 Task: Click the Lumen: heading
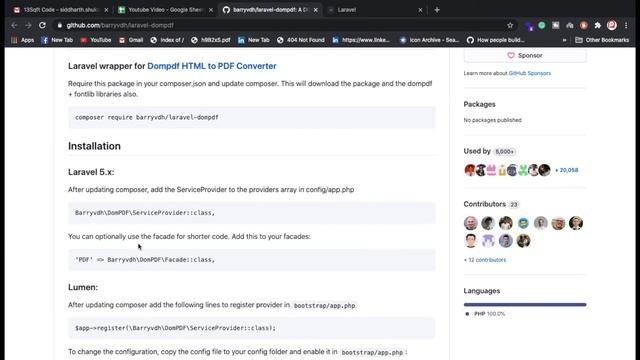83,287
